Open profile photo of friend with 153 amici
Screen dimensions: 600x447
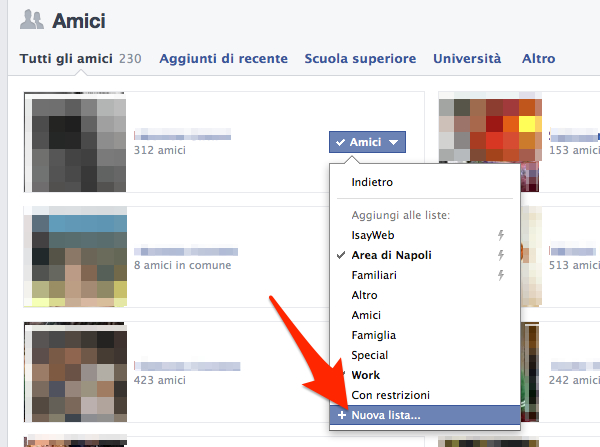[490, 142]
